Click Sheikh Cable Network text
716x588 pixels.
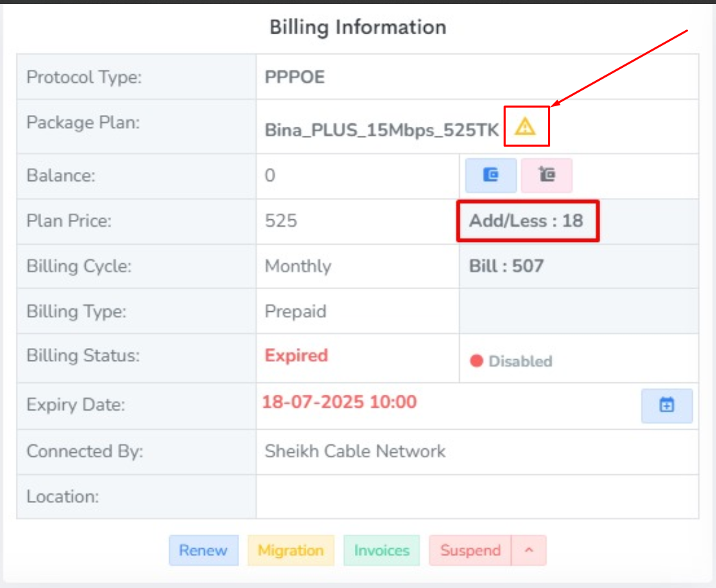[x=355, y=451]
